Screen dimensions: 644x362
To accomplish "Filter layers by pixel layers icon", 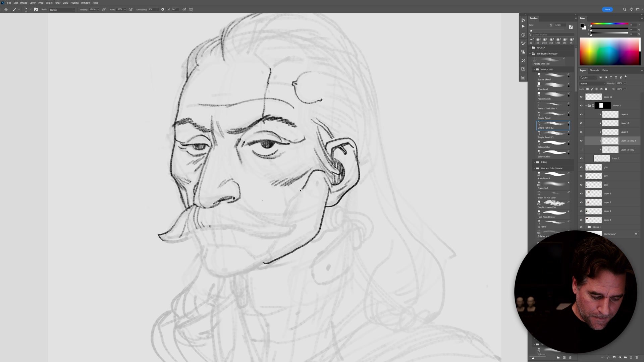I will point(601,77).
